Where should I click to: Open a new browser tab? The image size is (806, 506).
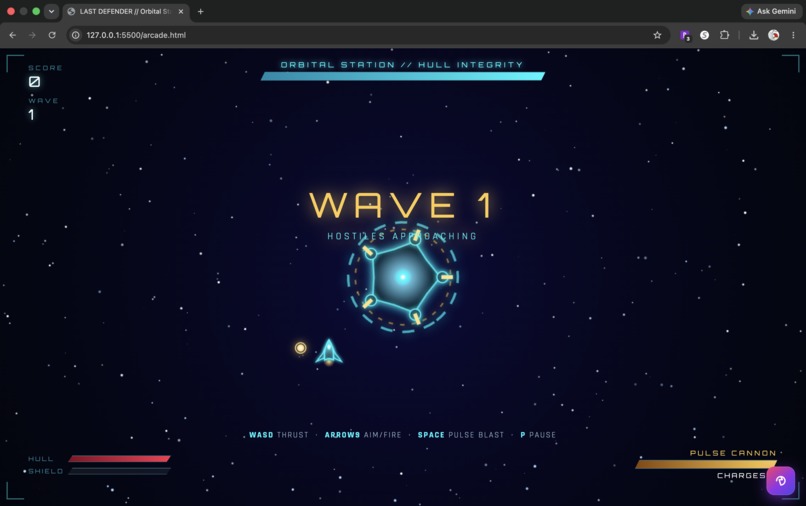pos(200,11)
